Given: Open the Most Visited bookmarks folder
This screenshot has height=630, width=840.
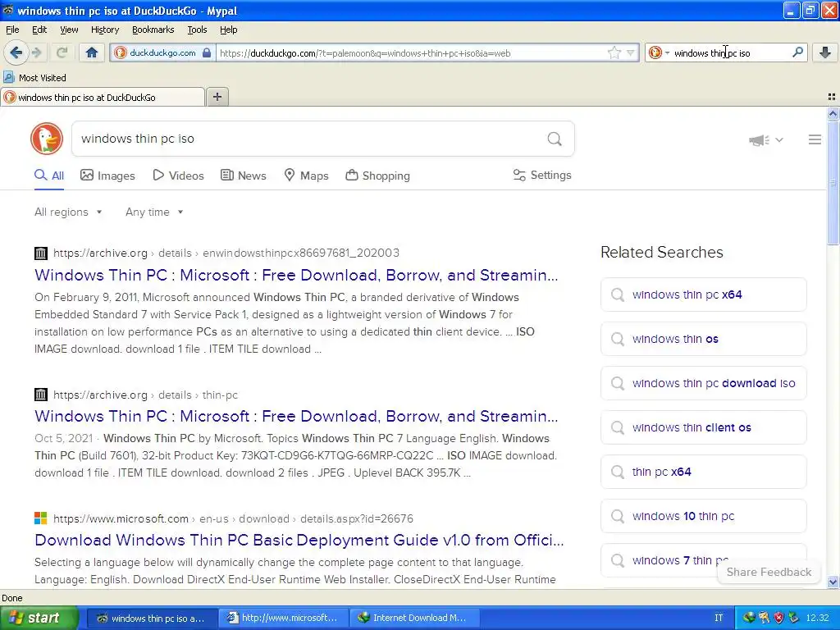Looking at the screenshot, I should point(35,78).
